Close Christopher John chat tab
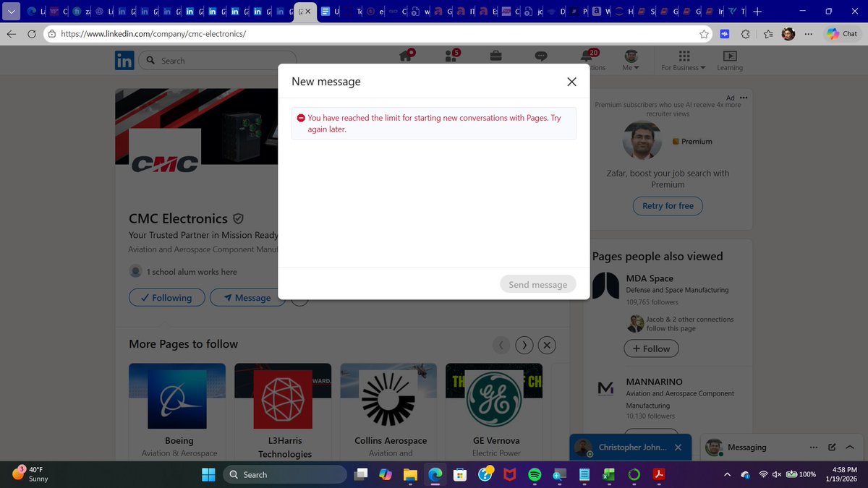This screenshot has width=868, height=488. click(x=678, y=448)
